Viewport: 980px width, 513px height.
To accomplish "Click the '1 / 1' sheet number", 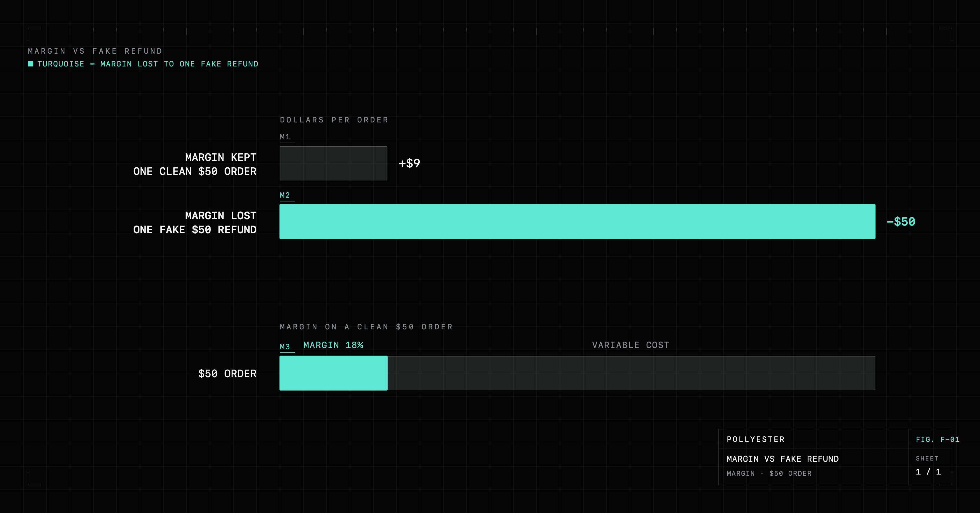I will pyautogui.click(x=928, y=472).
